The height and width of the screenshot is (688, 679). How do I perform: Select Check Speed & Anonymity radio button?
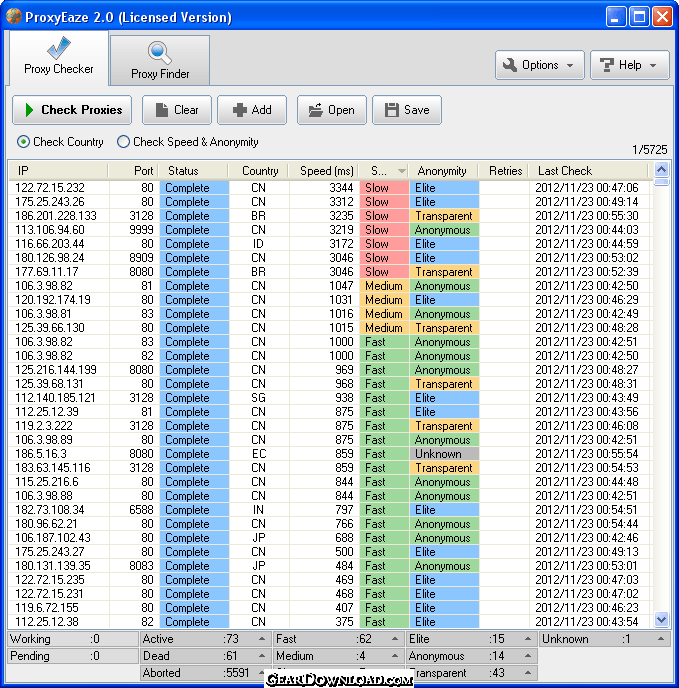(123, 142)
